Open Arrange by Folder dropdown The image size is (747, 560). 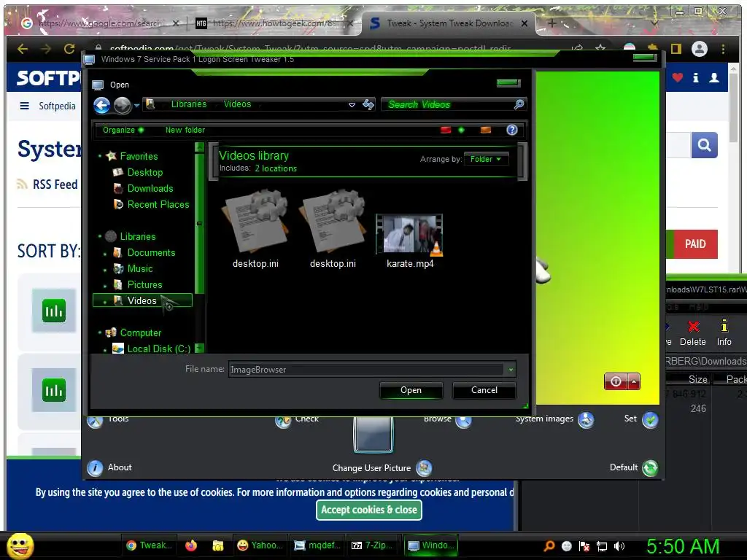click(486, 159)
